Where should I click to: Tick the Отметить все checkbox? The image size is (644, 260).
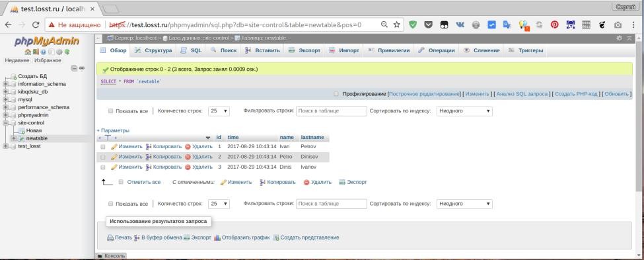(x=121, y=182)
